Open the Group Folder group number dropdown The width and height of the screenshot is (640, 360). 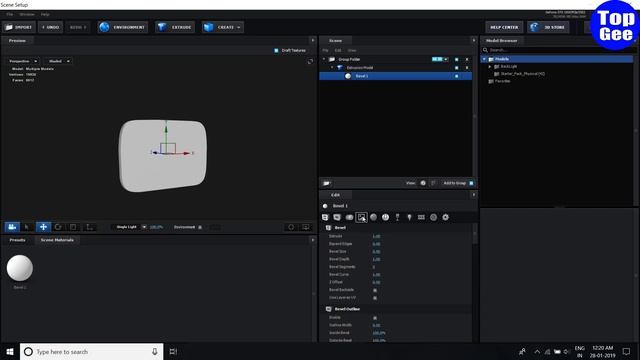pyautogui.click(x=440, y=59)
